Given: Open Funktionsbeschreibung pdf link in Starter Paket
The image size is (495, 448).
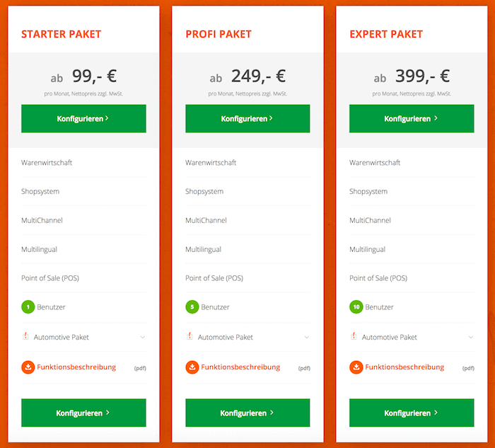Looking at the screenshot, I should [76, 367].
